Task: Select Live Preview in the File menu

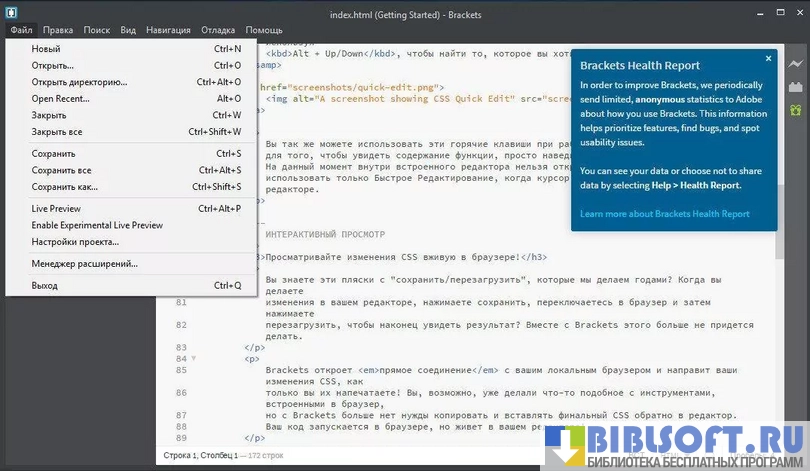Action: pos(55,209)
